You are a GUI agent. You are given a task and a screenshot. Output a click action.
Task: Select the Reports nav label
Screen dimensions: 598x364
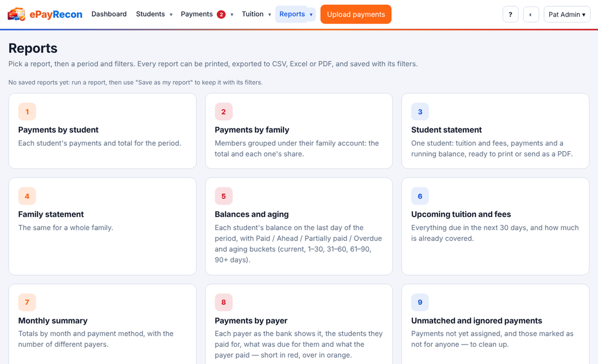coord(292,14)
